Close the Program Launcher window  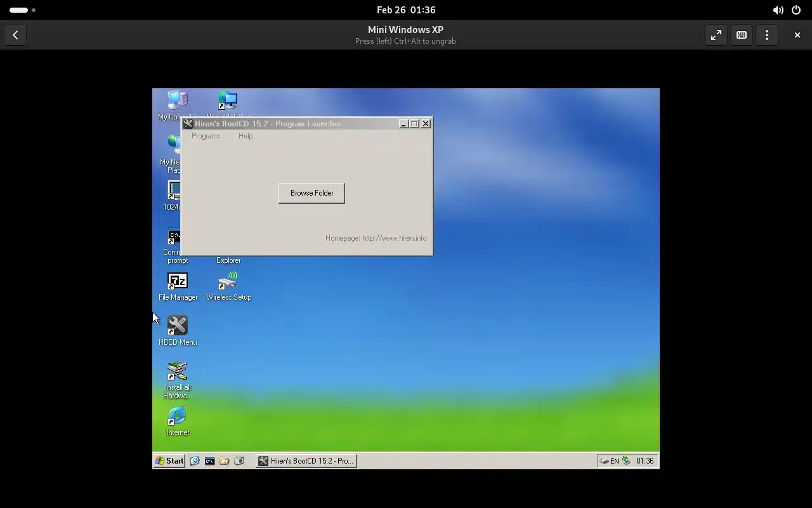click(x=426, y=124)
